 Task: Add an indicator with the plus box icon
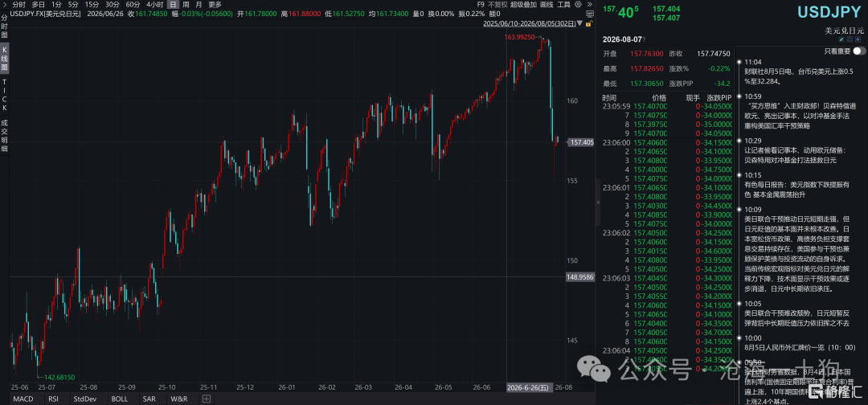(x=206, y=399)
